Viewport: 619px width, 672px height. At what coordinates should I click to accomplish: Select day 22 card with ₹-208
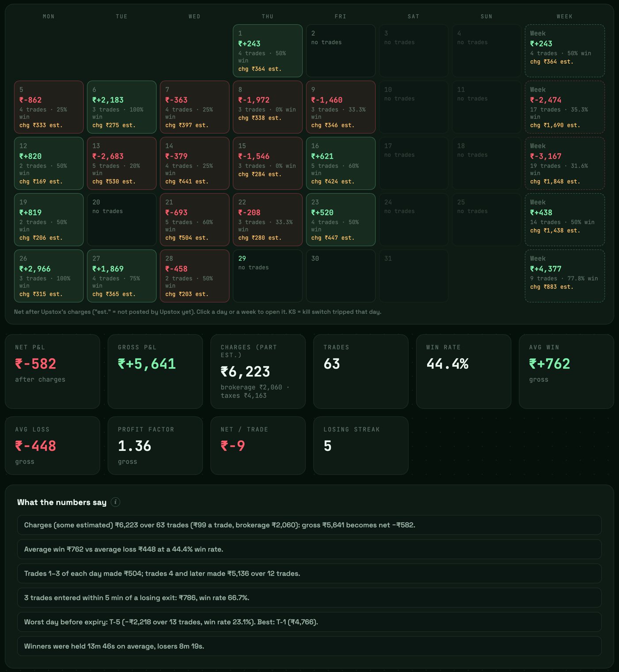coord(267,219)
